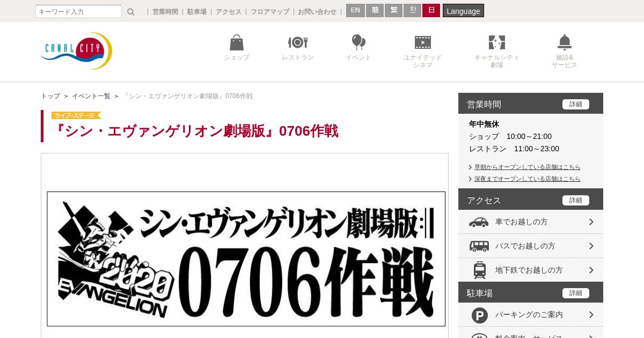This screenshot has width=644, height=338.
Task: Click the car icon in access
Action: point(479,222)
